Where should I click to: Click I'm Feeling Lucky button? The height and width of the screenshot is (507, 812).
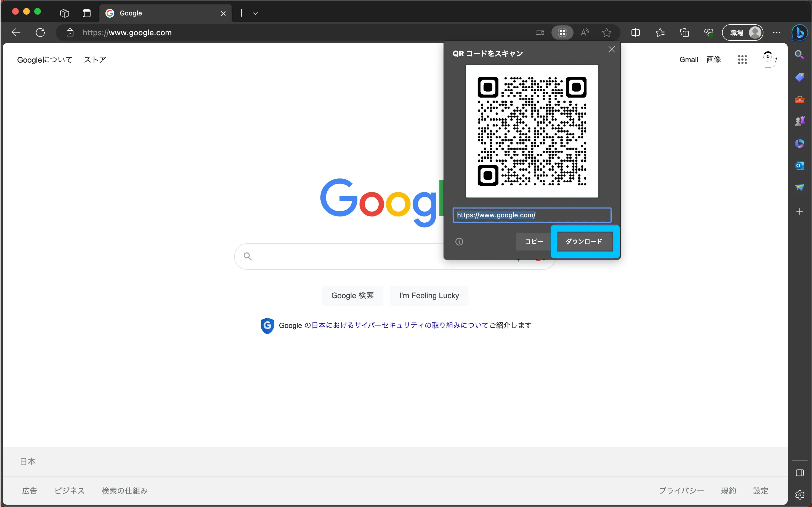(x=429, y=295)
